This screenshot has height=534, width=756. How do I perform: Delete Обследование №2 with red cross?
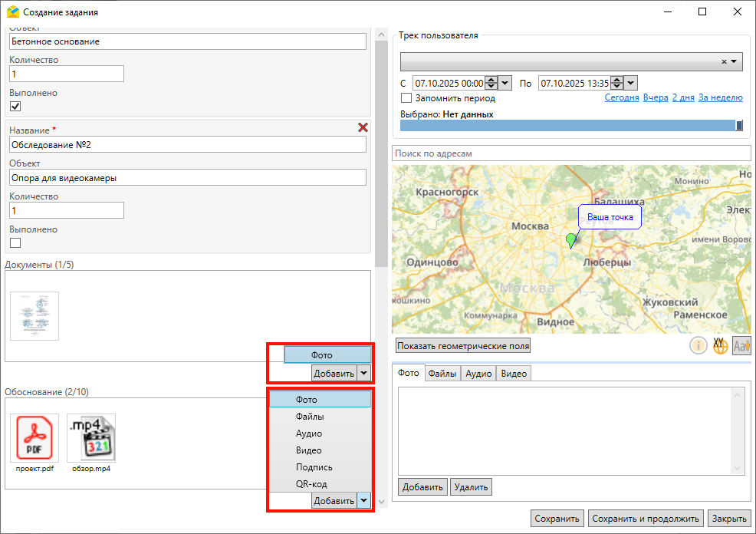coord(363,128)
